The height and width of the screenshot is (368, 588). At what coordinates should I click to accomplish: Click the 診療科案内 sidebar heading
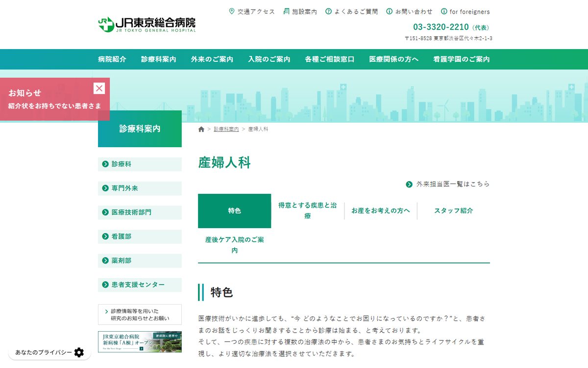click(140, 129)
